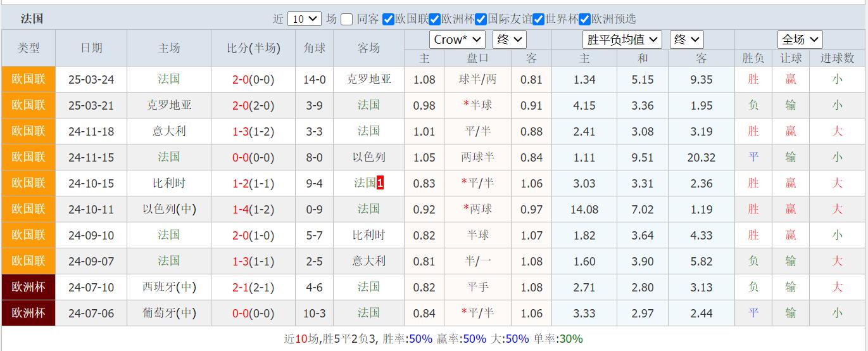Click the 1-3 score of 意大利 match on 24-11-18
Viewport: 868px width, 351px height.
click(x=241, y=131)
